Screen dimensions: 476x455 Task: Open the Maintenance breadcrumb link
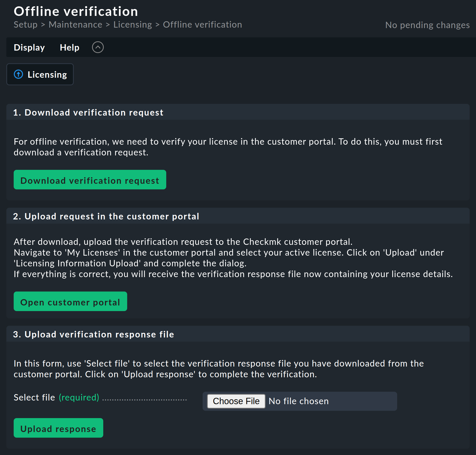tap(75, 24)
